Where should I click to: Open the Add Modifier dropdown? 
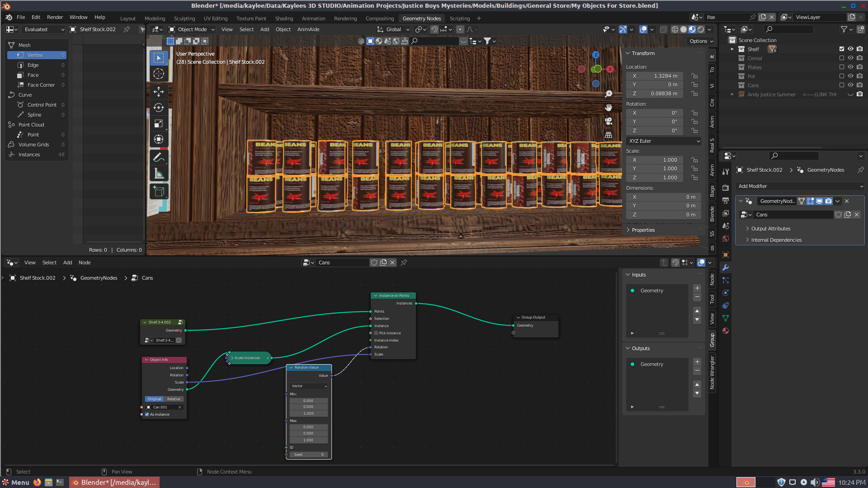pos(800,186)
